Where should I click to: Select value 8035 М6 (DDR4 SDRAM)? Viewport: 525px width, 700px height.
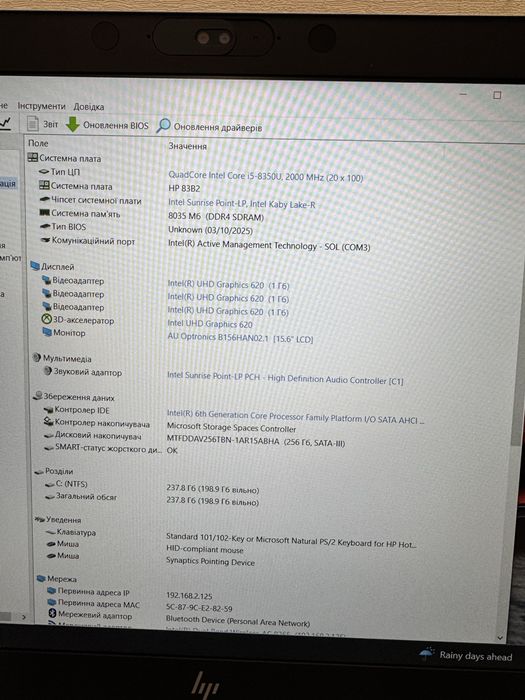(216, 217)
